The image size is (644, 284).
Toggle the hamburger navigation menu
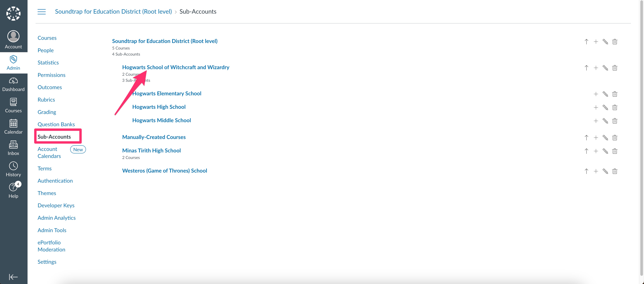pyautogui.click(x=41, y=12)
